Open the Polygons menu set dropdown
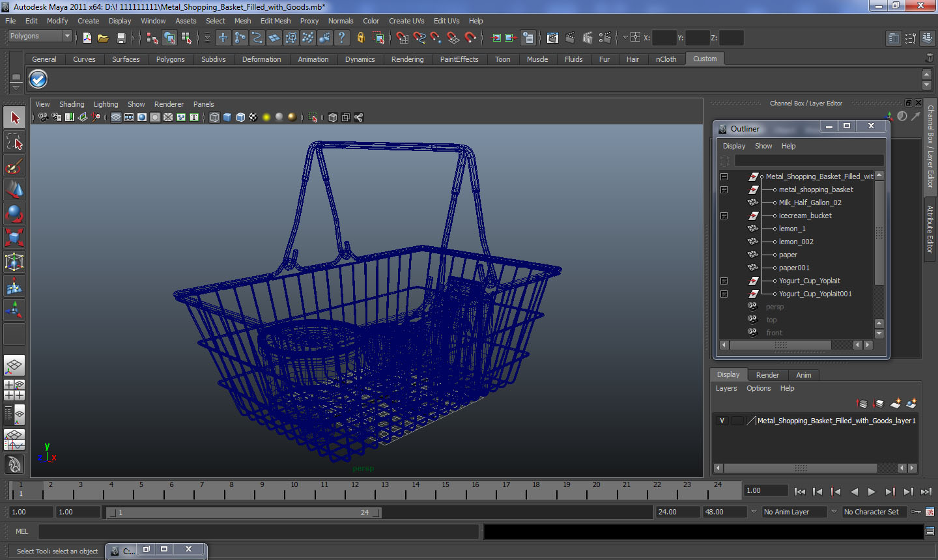The width and height of the screenshot is (938, 560). coord(39,36)
